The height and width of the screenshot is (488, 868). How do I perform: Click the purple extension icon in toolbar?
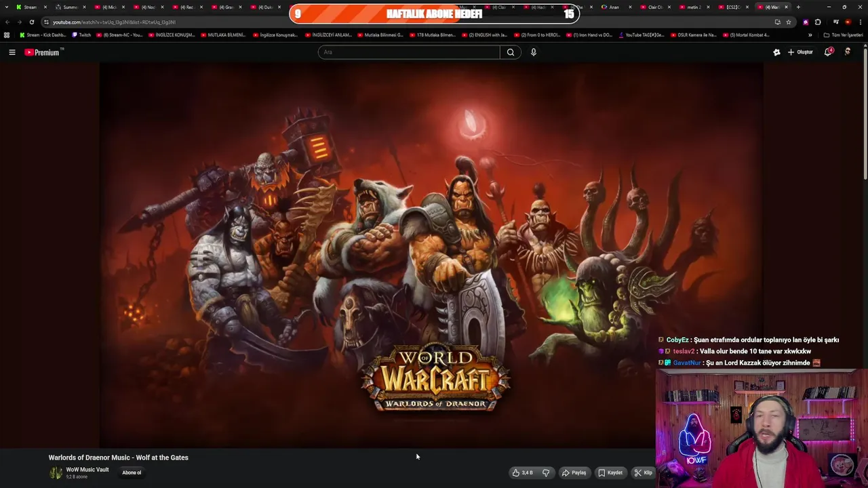(806, 22)
